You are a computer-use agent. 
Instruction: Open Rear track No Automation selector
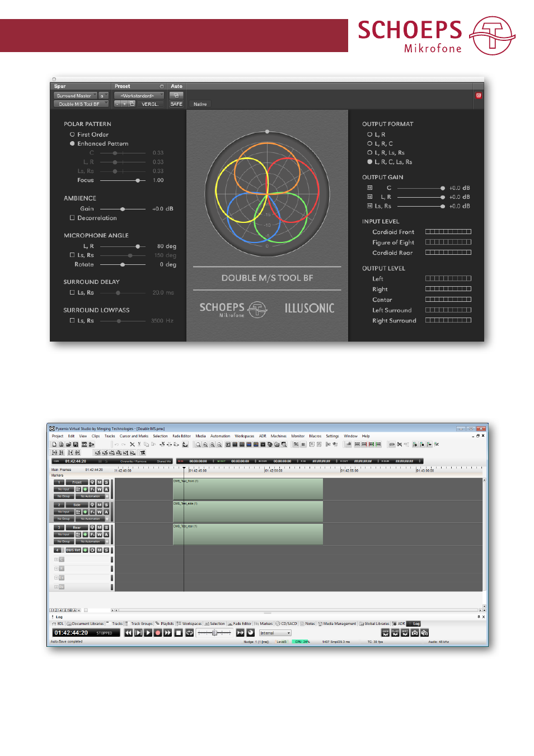click(x=90, y=542)
